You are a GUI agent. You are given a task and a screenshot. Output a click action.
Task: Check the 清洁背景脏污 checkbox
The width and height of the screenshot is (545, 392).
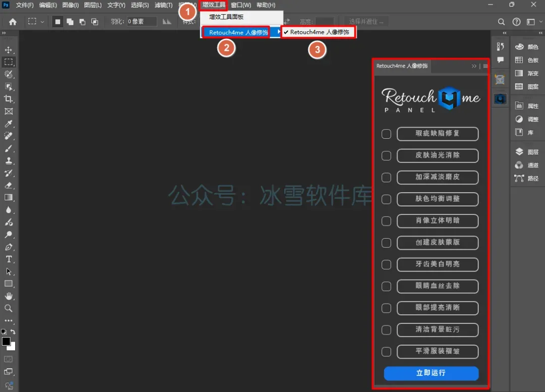click(x=386, y=330)
